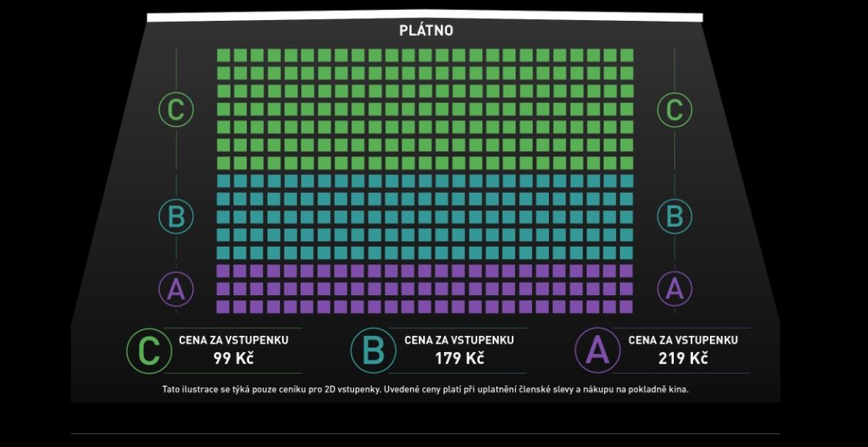868x447 pixels.
Task: Click the large purple A icon in the price legend
Action: tap(597, 351)
